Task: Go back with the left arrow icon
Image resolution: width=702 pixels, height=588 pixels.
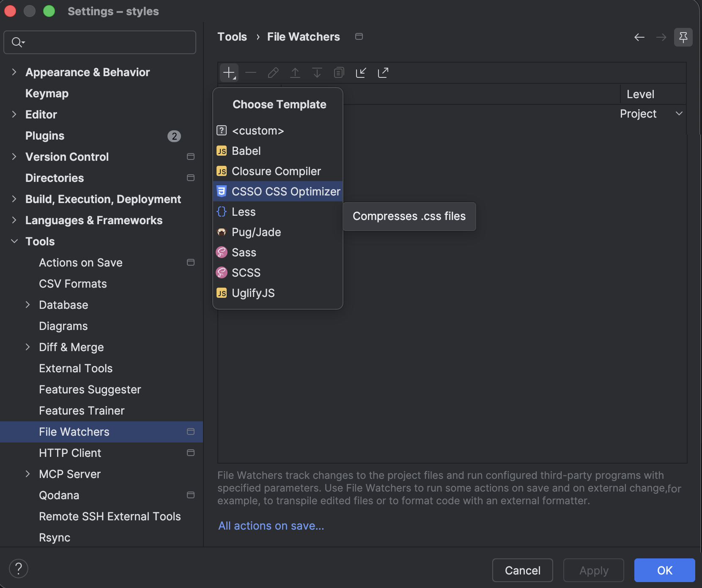Action: pos(639,37)
